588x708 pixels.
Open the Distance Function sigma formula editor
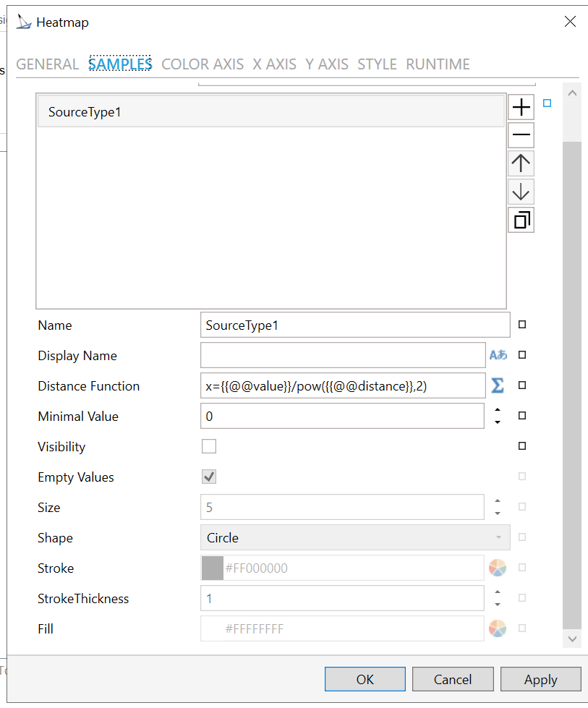(x=498, y=385)
